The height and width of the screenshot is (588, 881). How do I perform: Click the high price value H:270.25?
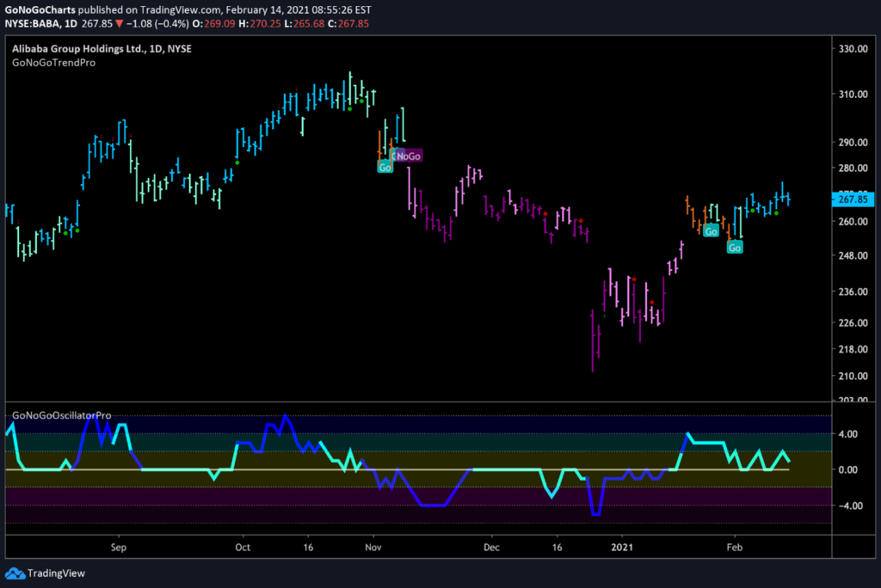tap(260, 23)
